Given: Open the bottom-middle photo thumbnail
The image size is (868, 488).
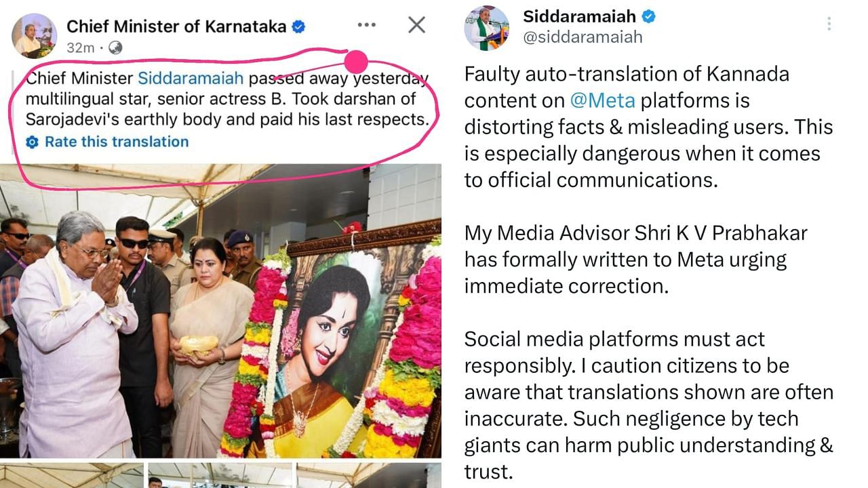Looking at the screenshot, I should point(220,475).
